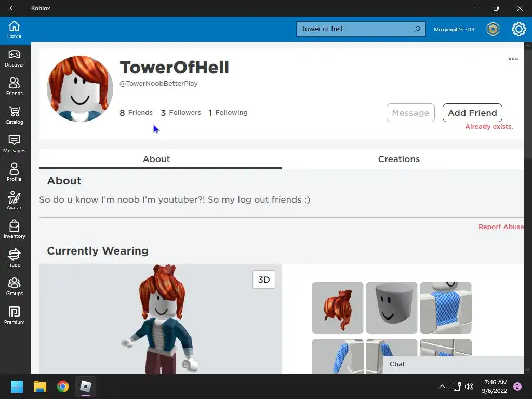Launch Chrome from the taskbar

point(63,387)
